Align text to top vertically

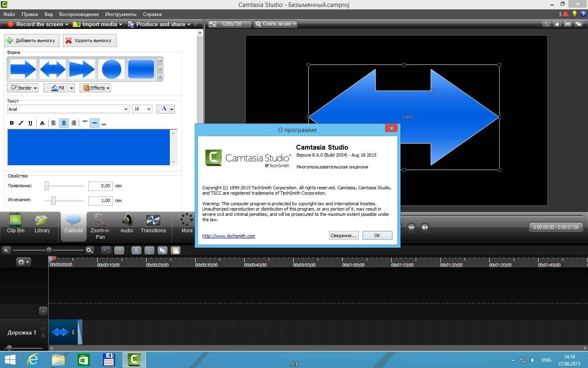(x=85, y=123)
